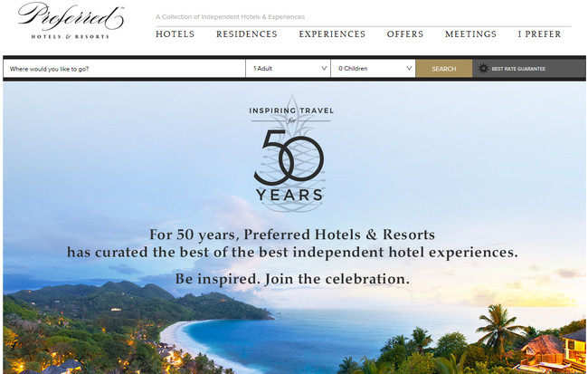
Task: Click the chevron arrow beside 1 Adult
Action: pos(324,68)
